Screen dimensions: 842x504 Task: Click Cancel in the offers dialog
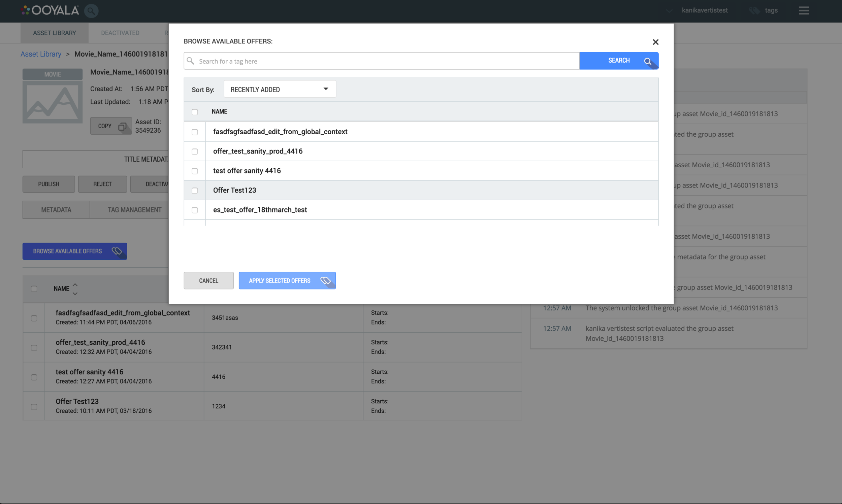click(x=208, y=280)
